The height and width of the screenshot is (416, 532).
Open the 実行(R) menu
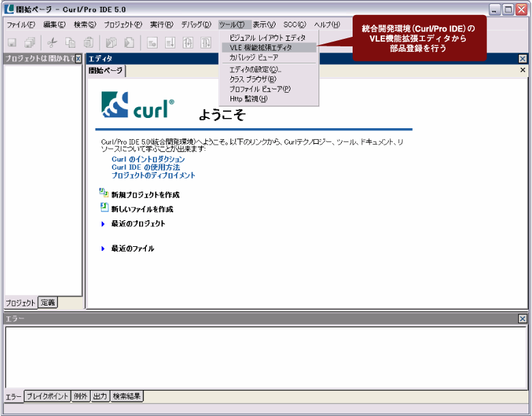click(x=162, y=25)
